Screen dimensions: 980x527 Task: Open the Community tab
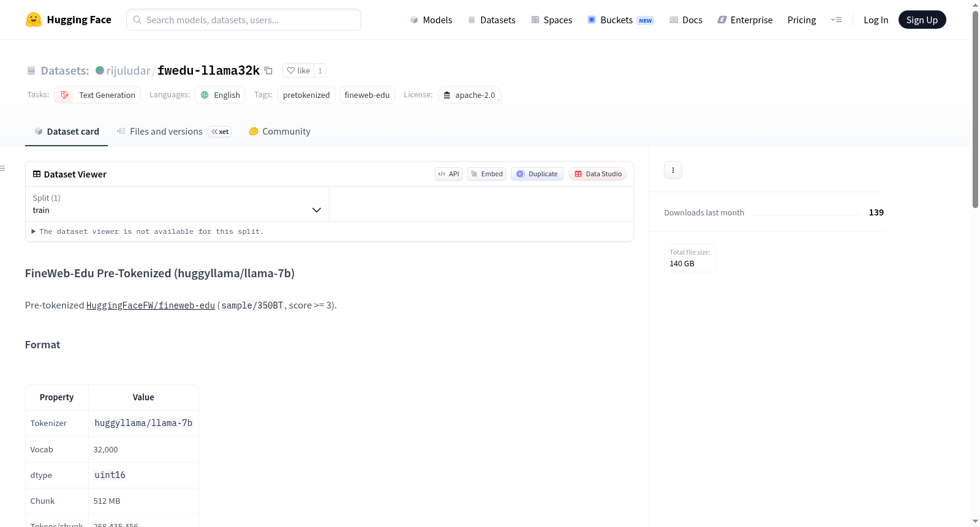pyautogui.click(x=279, y=132)
